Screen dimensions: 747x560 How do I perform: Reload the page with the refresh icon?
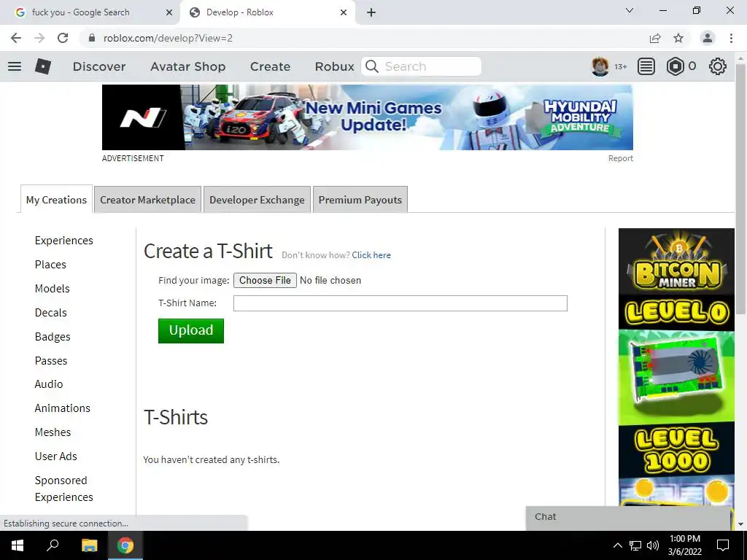63,38
